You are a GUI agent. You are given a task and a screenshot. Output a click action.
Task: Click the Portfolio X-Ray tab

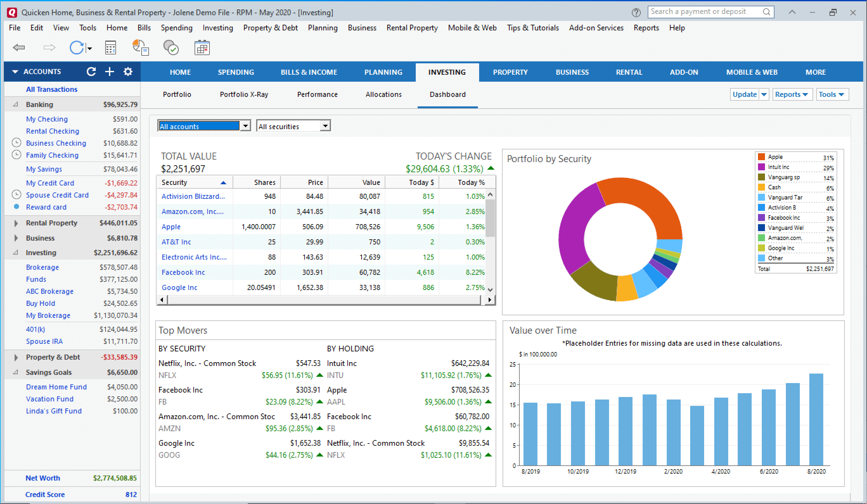(244, 94)
